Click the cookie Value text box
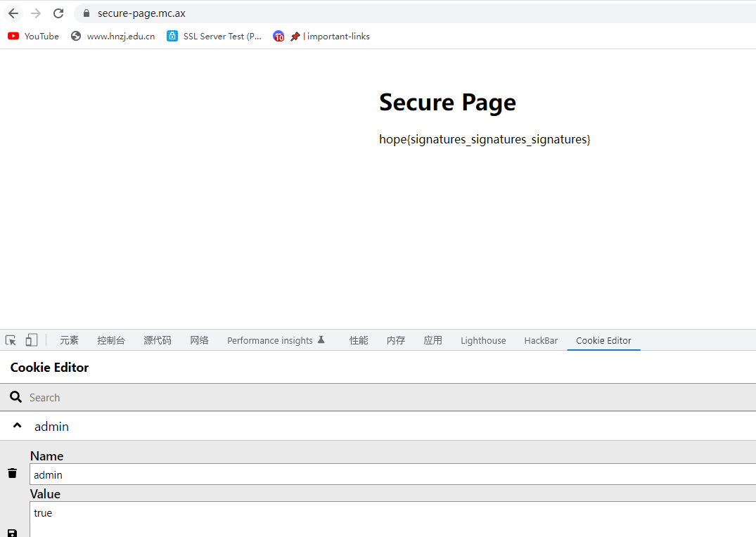Image resolution: width=756 pixels, height=537 pixels. [x=393, y=519]
